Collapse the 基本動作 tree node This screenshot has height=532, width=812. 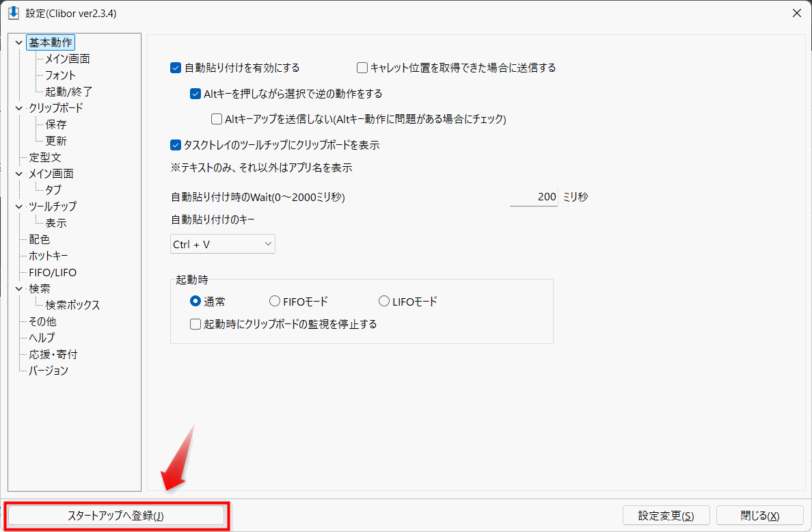[x=18, y=42]
